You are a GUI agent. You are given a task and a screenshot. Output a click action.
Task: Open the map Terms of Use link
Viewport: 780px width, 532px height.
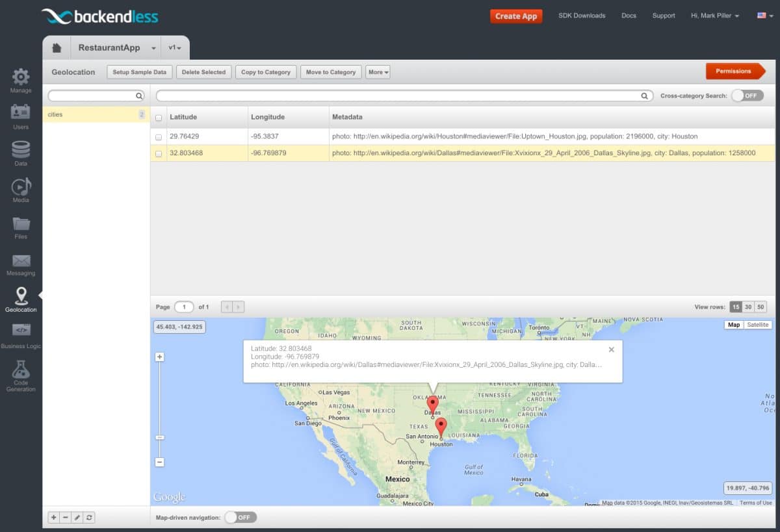click(x=755, y=503)
